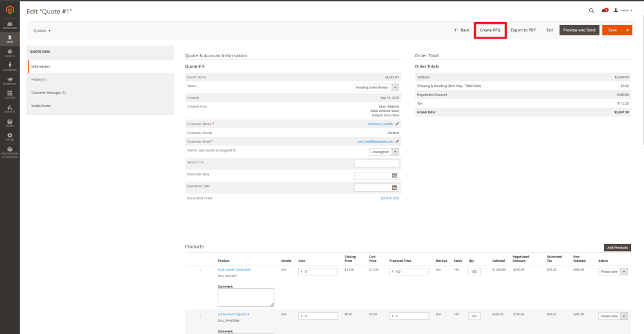Click the Sell button
The height and width of the screenshot is (334, 644).
pos(549,30)
